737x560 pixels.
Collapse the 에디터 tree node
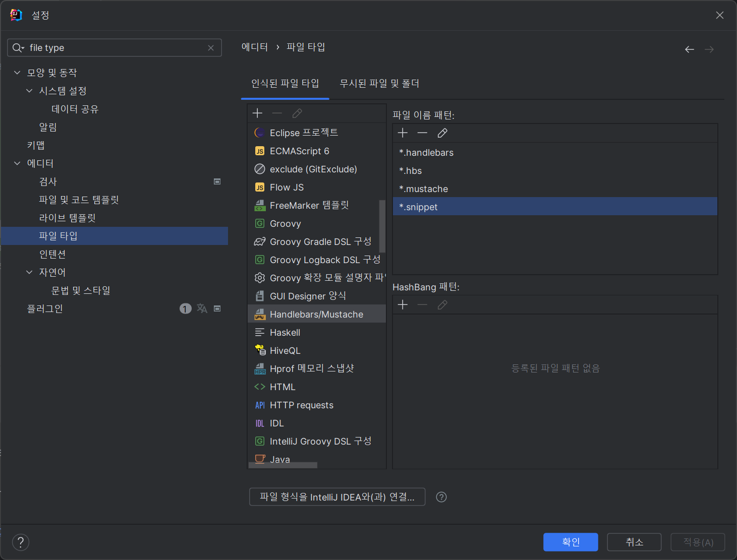17,163
